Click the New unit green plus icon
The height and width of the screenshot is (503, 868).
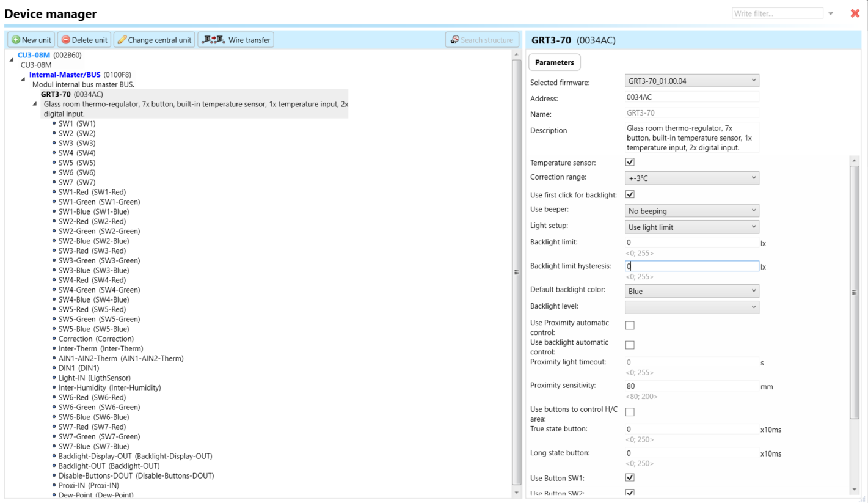tap(16, 40)
